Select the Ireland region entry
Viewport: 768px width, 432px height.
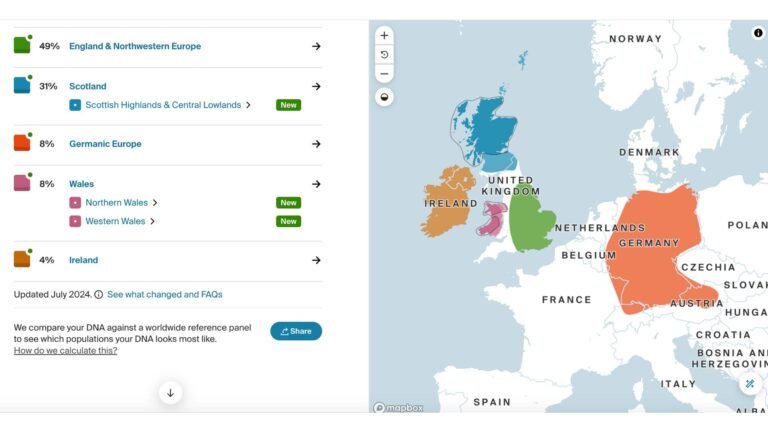83,260
